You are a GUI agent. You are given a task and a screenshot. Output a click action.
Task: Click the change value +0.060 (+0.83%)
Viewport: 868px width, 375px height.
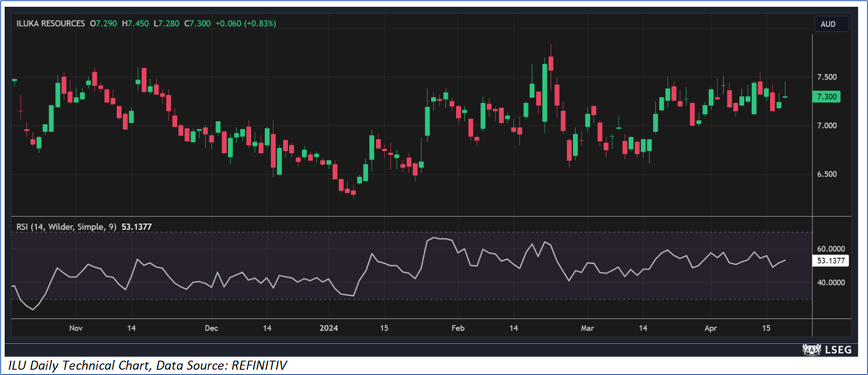[245, 24]
